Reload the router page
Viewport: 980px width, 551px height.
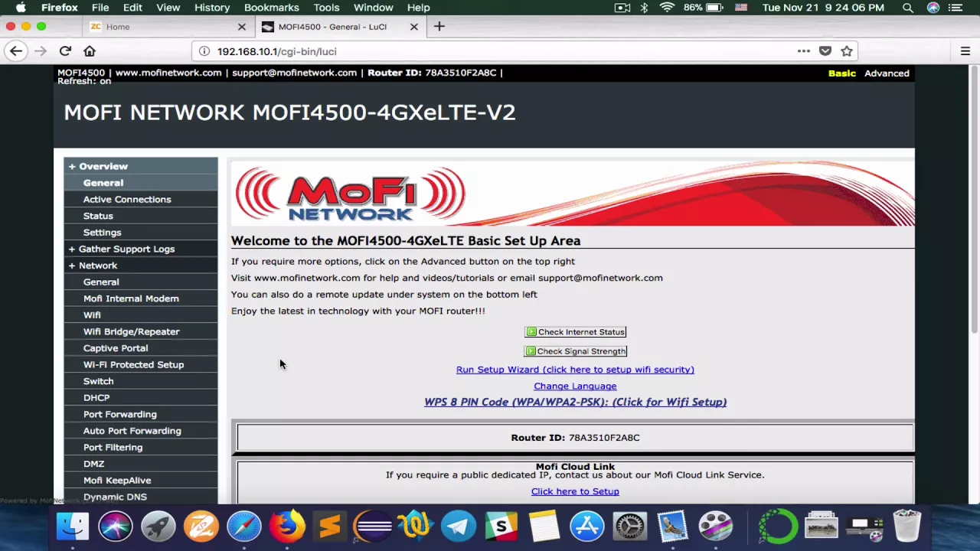[65, 51]
